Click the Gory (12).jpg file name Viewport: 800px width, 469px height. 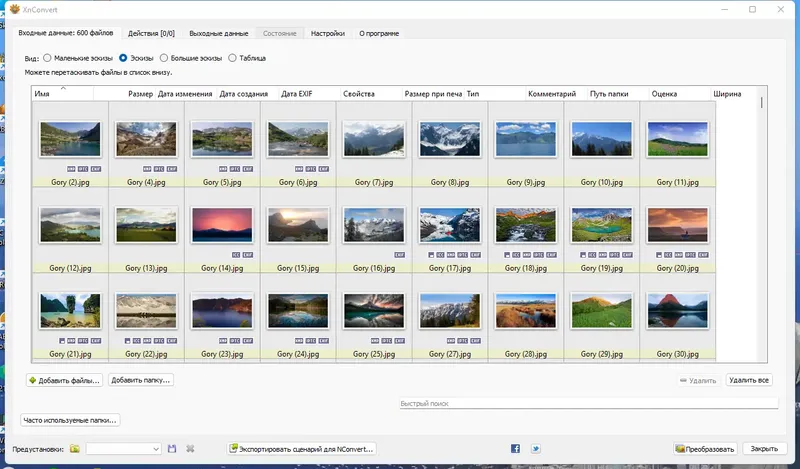70,268
